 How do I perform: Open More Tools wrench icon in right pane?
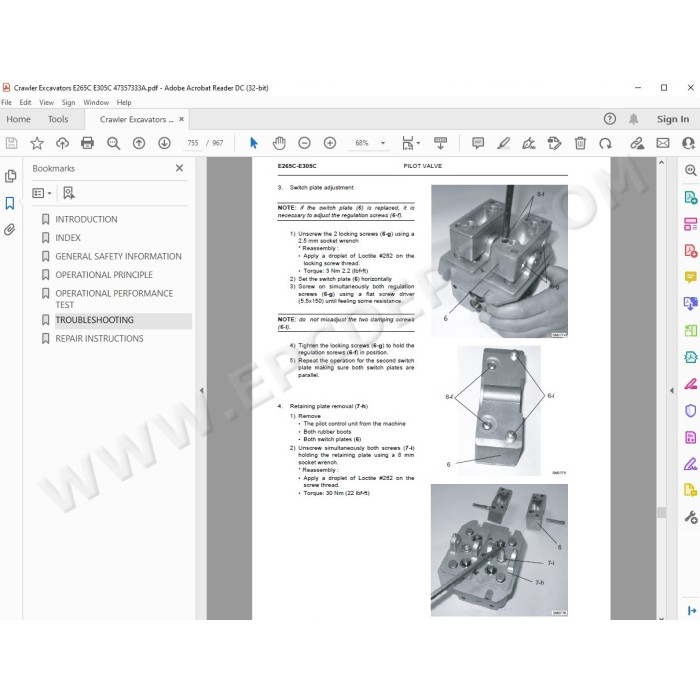(x=690, y=517)
